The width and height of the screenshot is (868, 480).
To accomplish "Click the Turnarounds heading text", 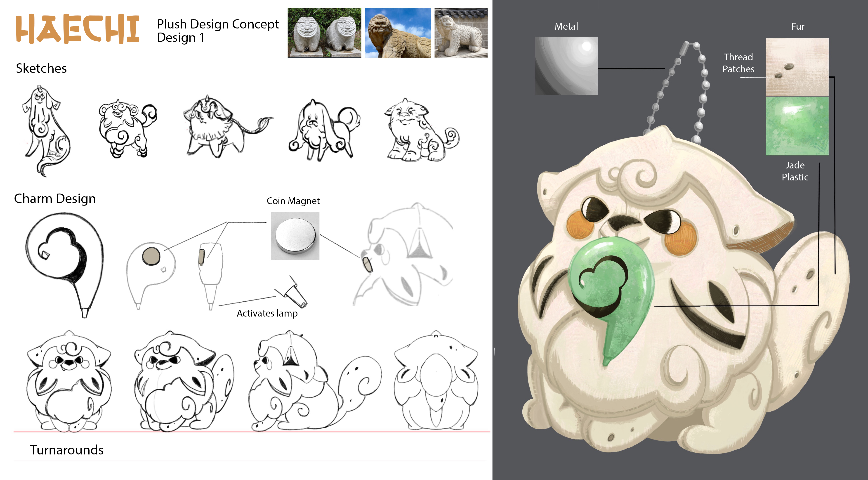I will 67,450.
